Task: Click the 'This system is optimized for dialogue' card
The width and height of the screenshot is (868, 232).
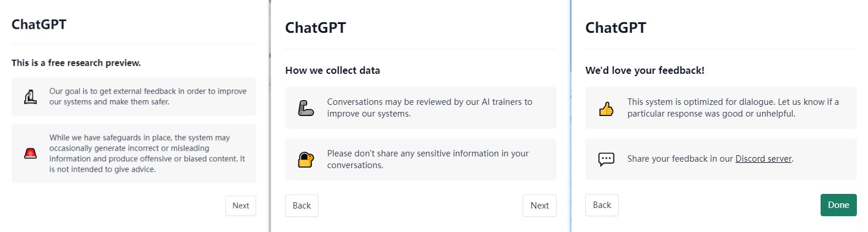Action: coord(721,108)
